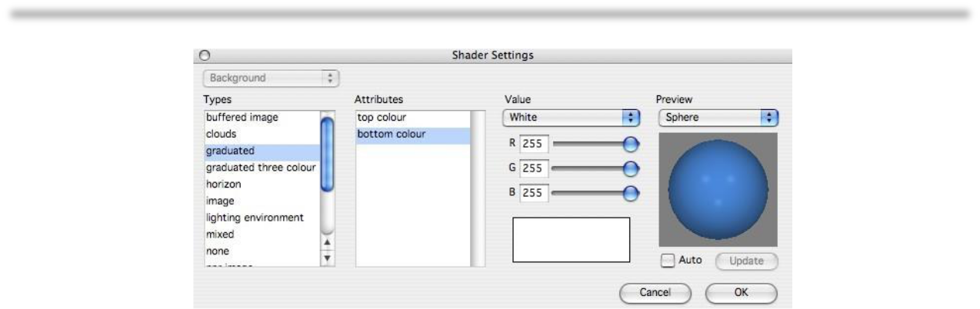The height and width of the screenshot is (309, 980).
Task: Click the sphere preview thumbnail
Action: click(718, 189)
